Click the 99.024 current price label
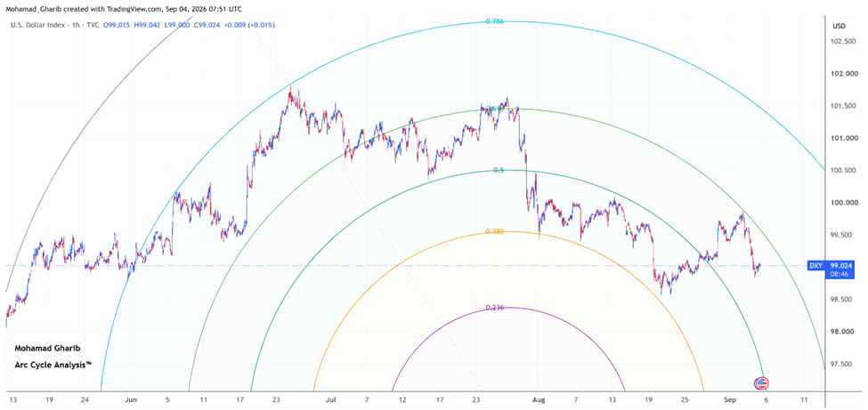This screenshot has width=868, height=410. point(841,266)
